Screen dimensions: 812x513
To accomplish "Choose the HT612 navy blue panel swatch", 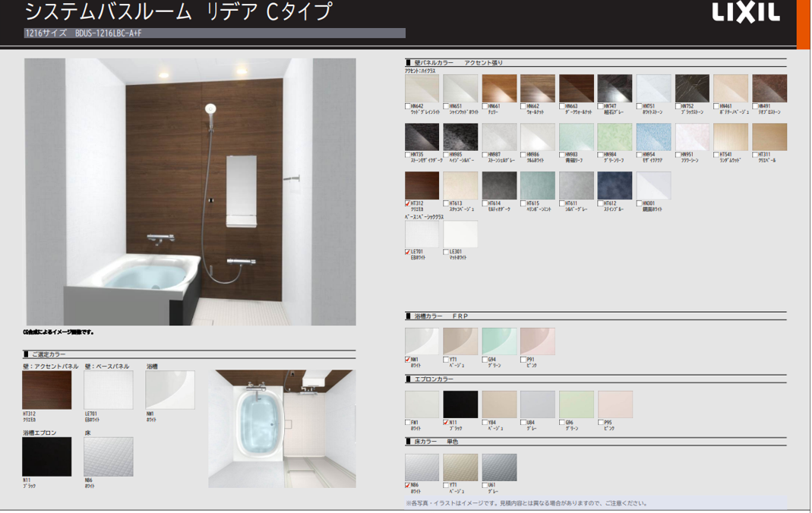I will [615, 186].
